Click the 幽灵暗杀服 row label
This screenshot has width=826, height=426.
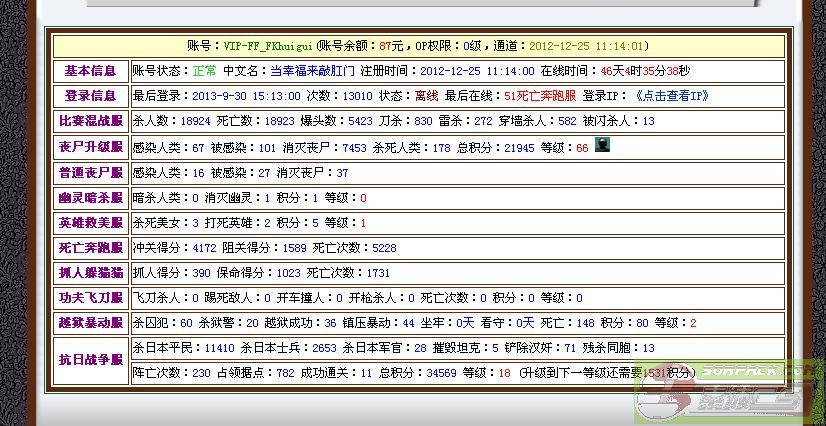pyautogui.click(x=90, y=198)
